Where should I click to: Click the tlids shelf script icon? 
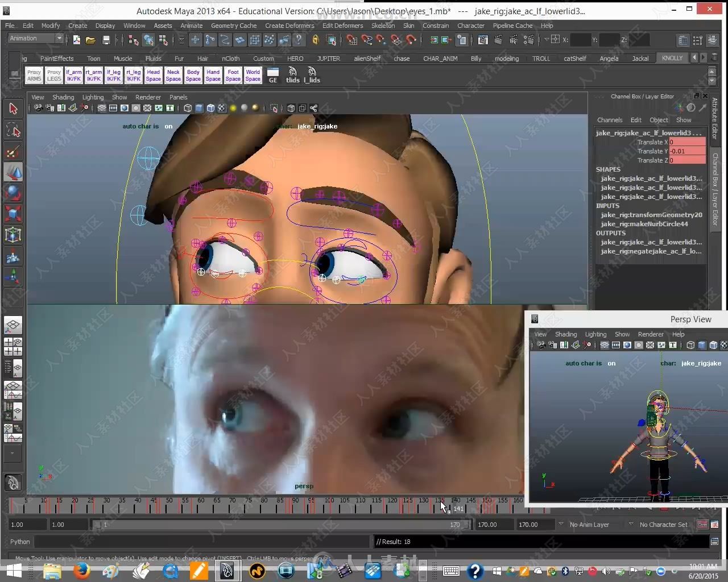pyautogui.click(x=292, y=75)
